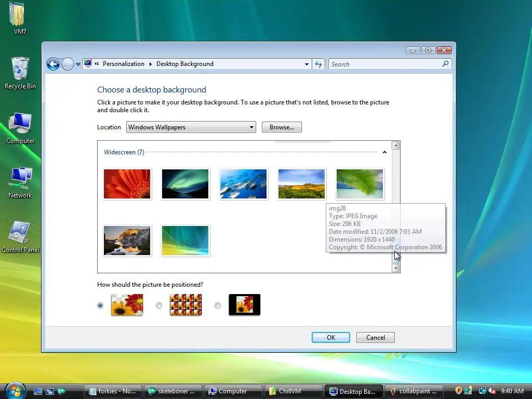Click the tiled flowers preview image
This screenshot has width=532, height=399.
tap(185, 304)
